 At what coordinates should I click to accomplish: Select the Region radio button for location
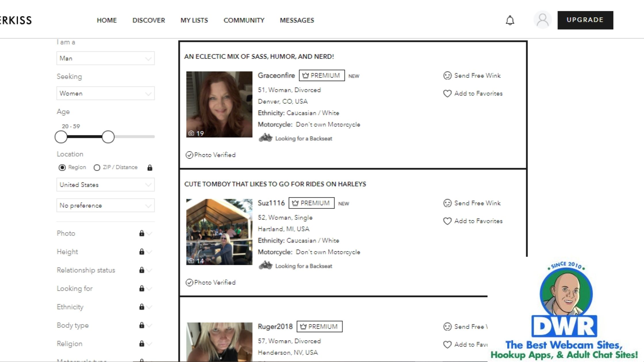(62, 167)
